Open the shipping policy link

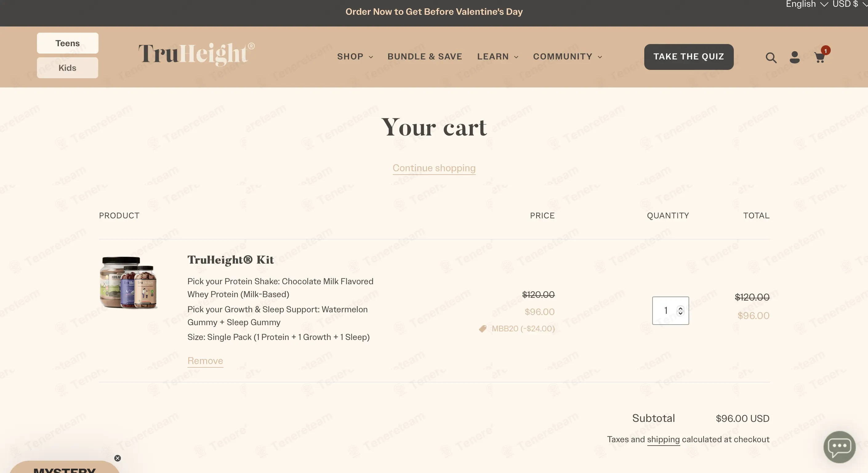[663, 439]
